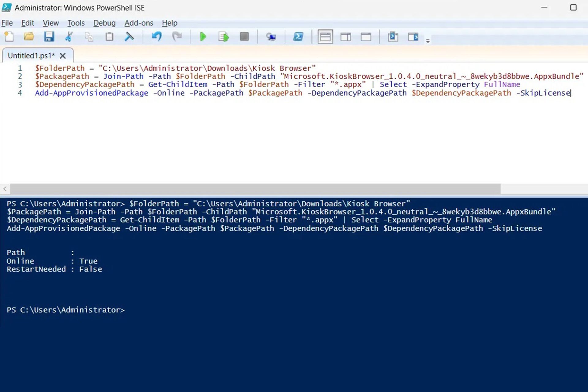588x392 pixels.
Task: Show the Command Add-on pane icon
Action: 413,37
